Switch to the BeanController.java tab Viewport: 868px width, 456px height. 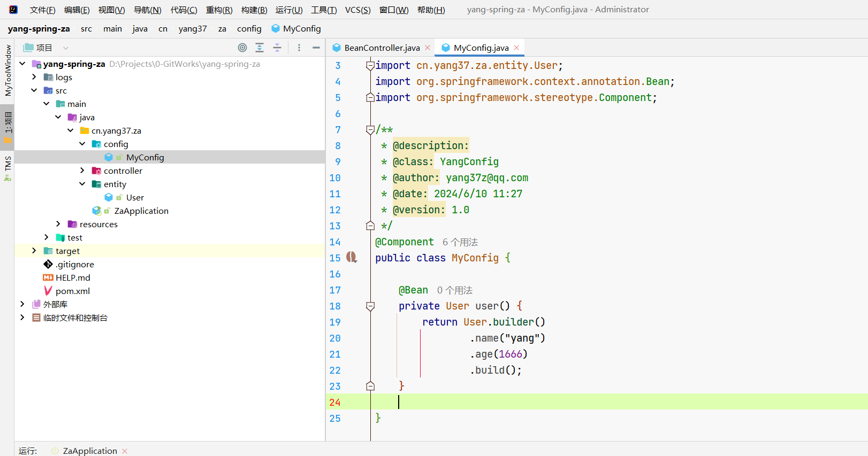coord(381,48)
